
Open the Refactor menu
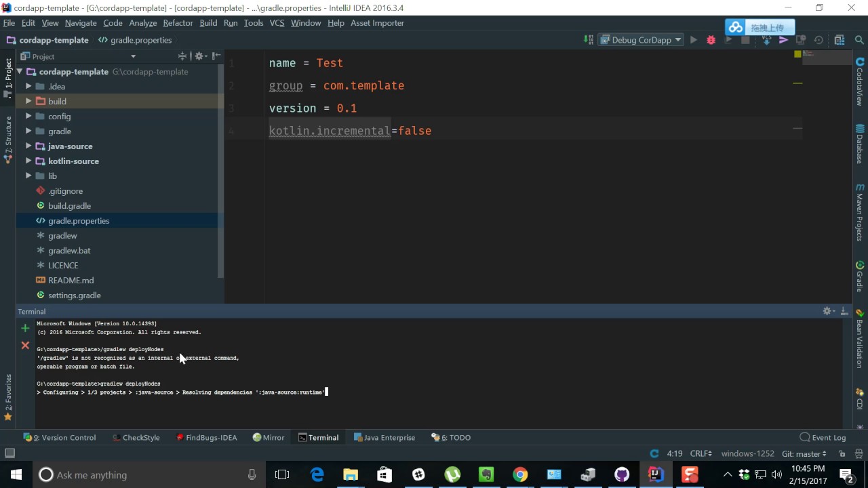(x=178, y=23)
